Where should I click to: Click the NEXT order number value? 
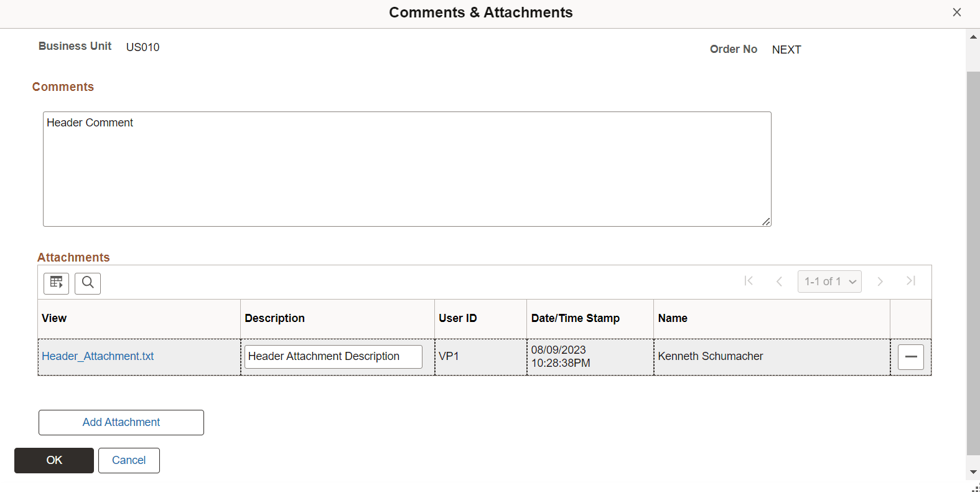[786, 50]
